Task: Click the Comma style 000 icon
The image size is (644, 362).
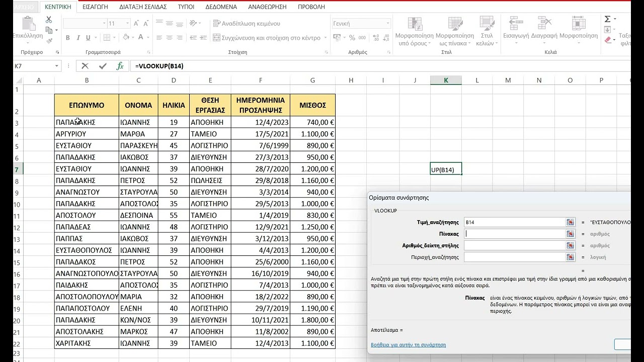Action: coord(362,38)
